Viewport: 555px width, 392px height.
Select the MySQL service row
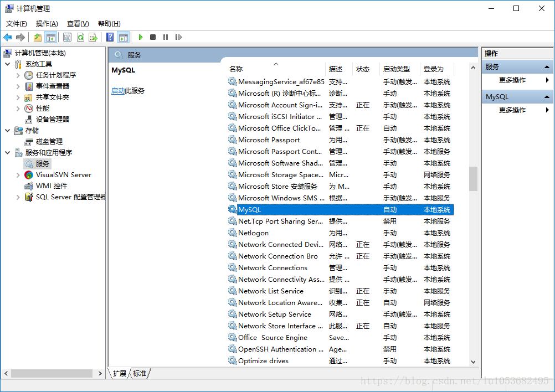341,209
